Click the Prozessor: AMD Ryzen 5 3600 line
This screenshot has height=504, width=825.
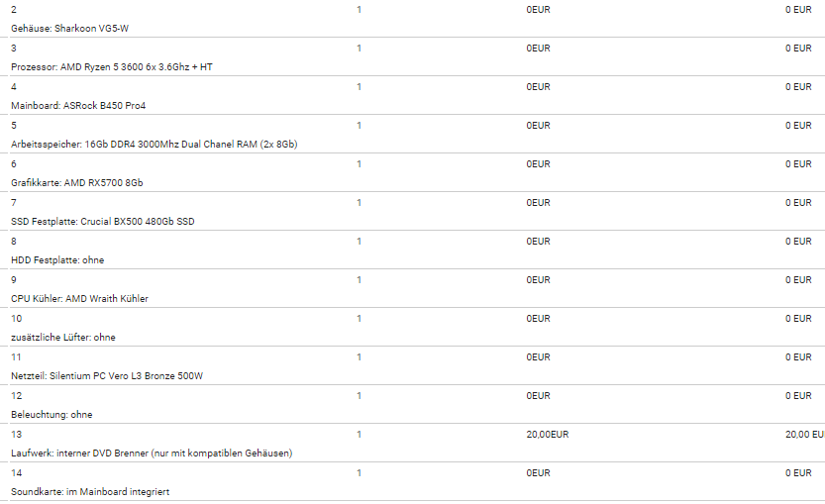pyautogui.click(x=112, y=66)
